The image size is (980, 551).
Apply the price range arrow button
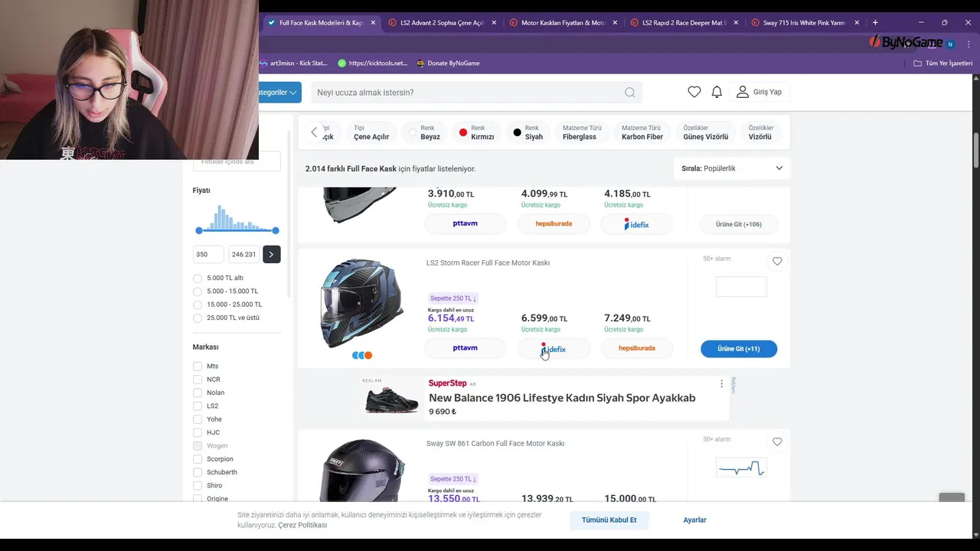(x=271, y=254)
